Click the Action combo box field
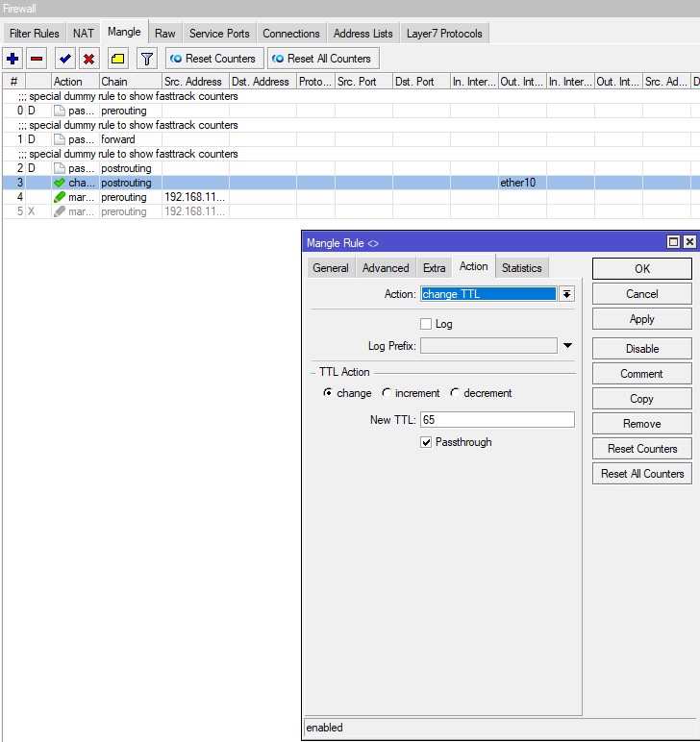The width and height of the screenshot is (700, 742). tap(488, 294)
